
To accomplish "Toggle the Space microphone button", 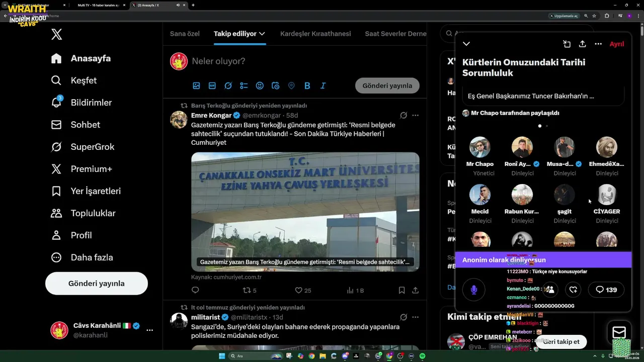I will pyautogui.click(x=473, y=290).
